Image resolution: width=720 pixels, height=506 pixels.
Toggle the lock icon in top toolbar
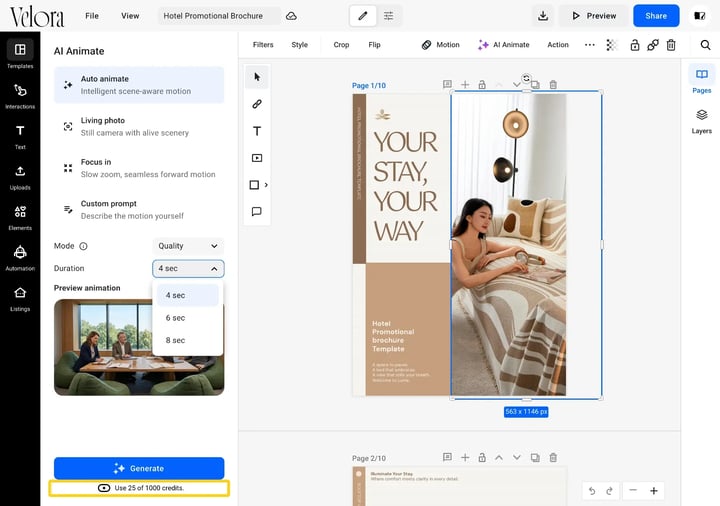(x=635, y=45)
